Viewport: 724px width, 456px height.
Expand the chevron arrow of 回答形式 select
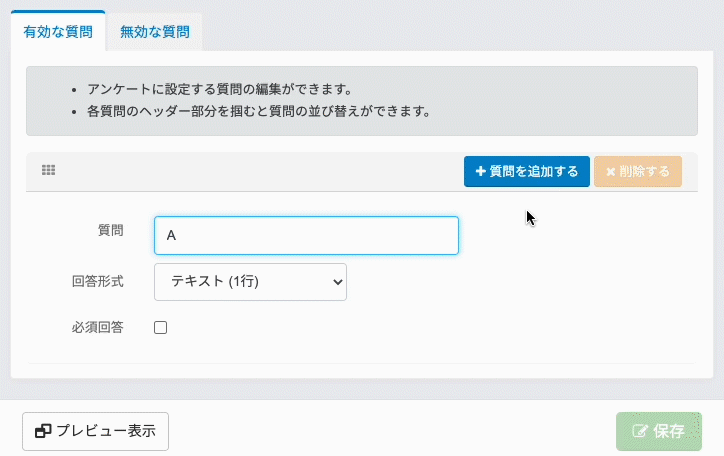(336, 282)
